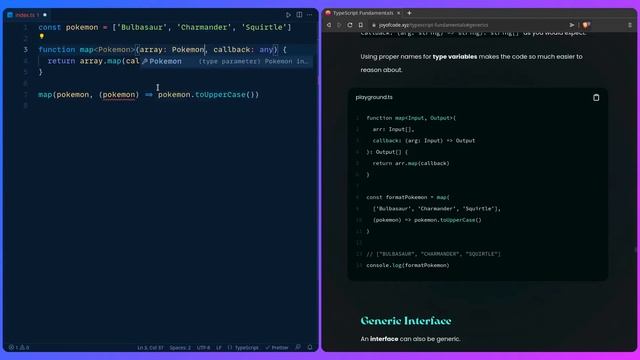640x360 pixels.
Task: Click the Generic Interface heading
Action: click(x=406, y=321)
